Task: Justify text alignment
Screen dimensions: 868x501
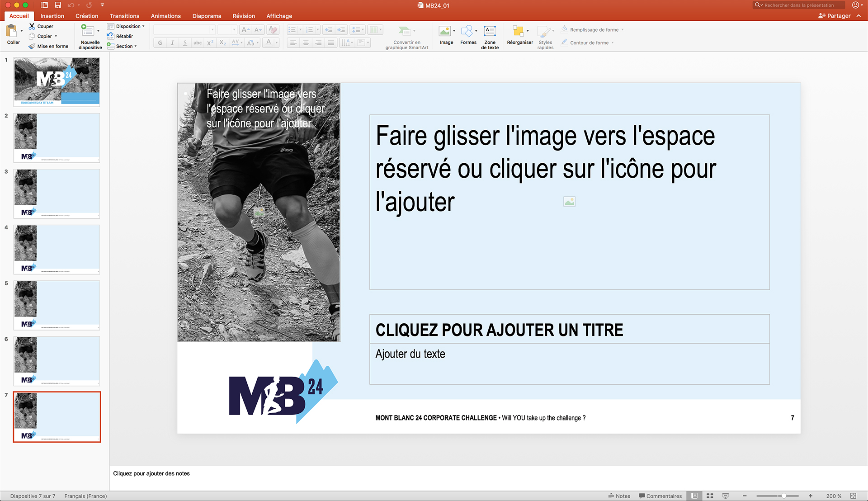Action: pos(331,43)
